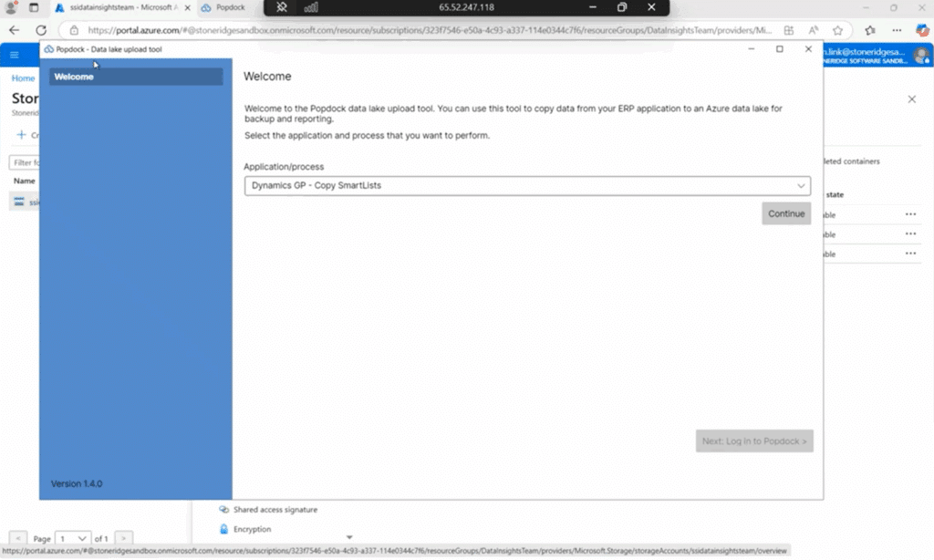Expand the Encryption section chevron

(x=348, y=537)
